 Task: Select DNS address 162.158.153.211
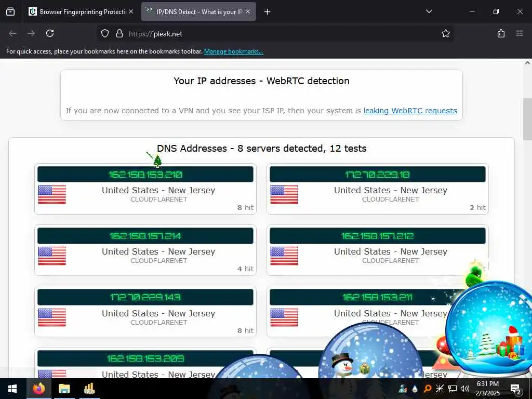pyautogui.click(x=377, y=297)
